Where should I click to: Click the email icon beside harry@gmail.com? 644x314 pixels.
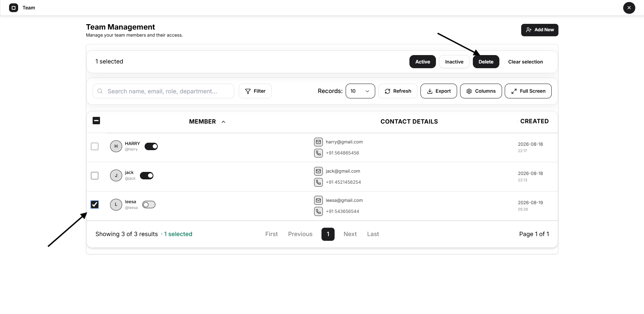[318, 142]
